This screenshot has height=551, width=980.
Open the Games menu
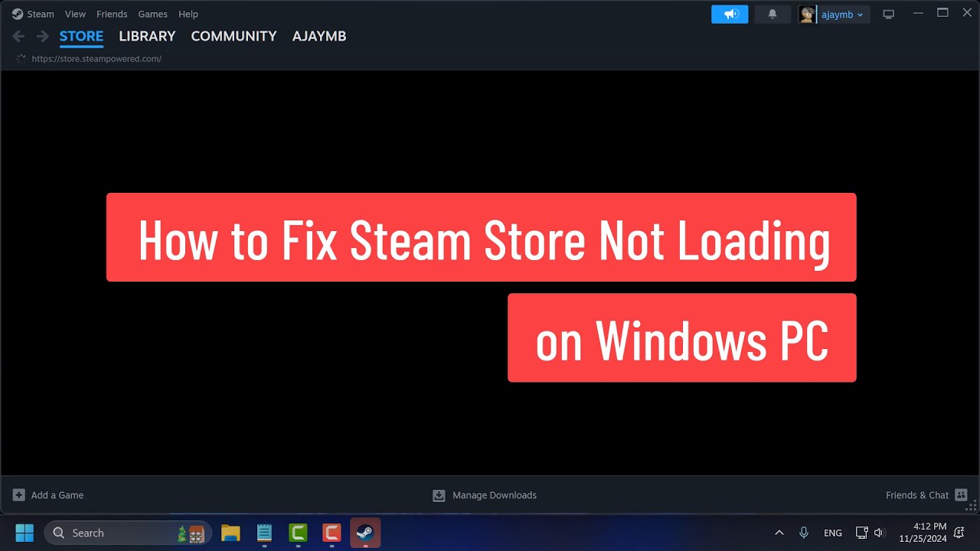pos(153,14)
